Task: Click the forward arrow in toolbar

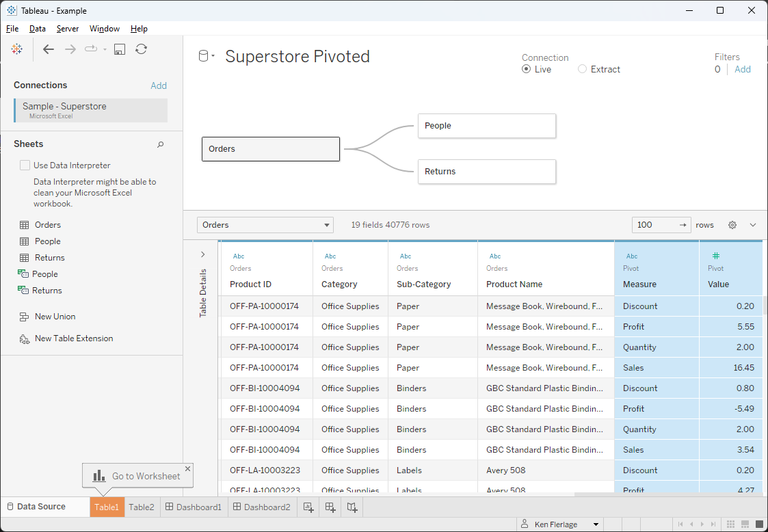Action: pos(70,49)
